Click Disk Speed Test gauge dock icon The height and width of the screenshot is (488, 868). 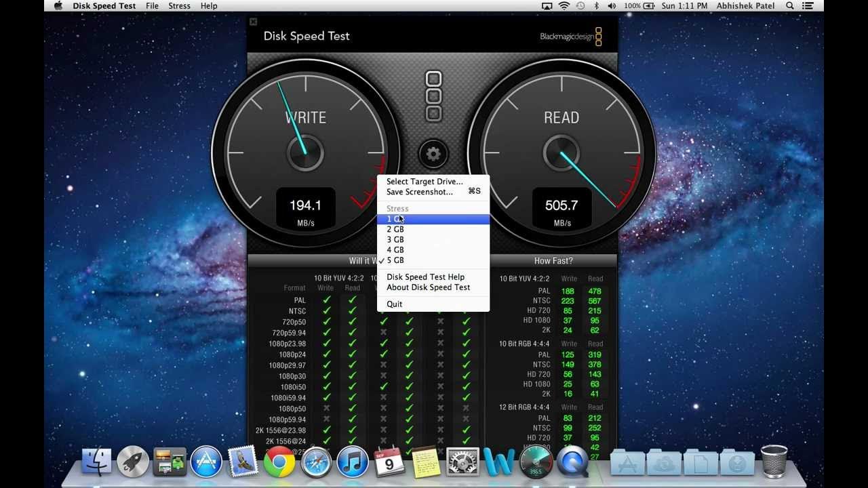tap(536, 462)
